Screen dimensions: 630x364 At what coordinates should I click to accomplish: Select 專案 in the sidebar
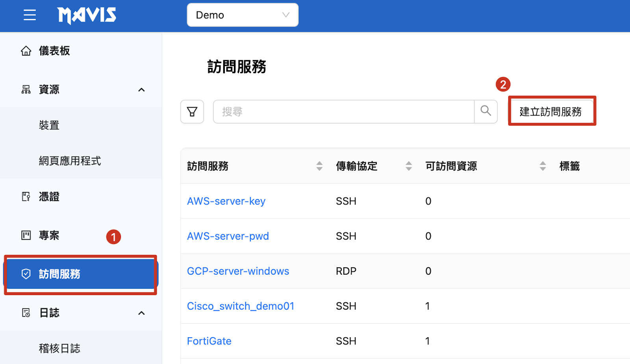pos(49,235)
